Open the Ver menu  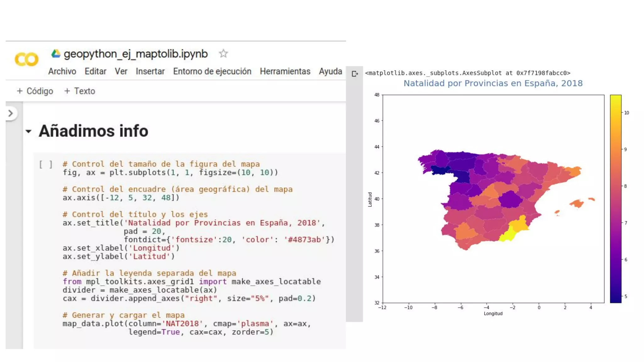pyautogui.click(x=121, y=72)
